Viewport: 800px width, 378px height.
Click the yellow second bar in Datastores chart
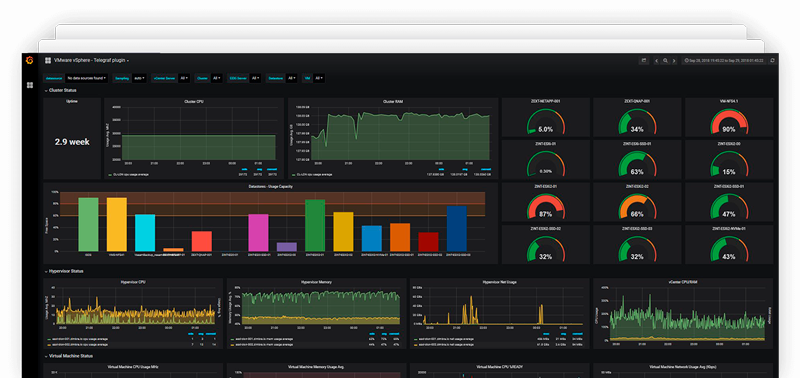pos(117,224)
